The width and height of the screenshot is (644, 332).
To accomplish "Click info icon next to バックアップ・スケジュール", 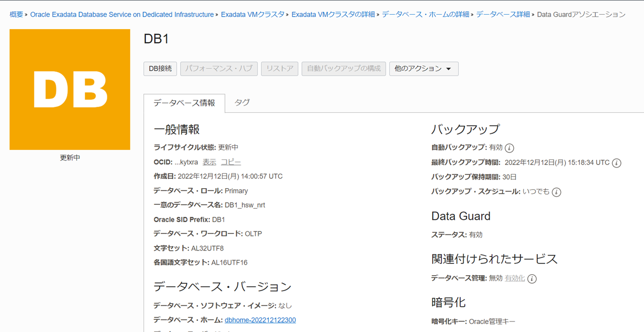I will pos(556,192).
